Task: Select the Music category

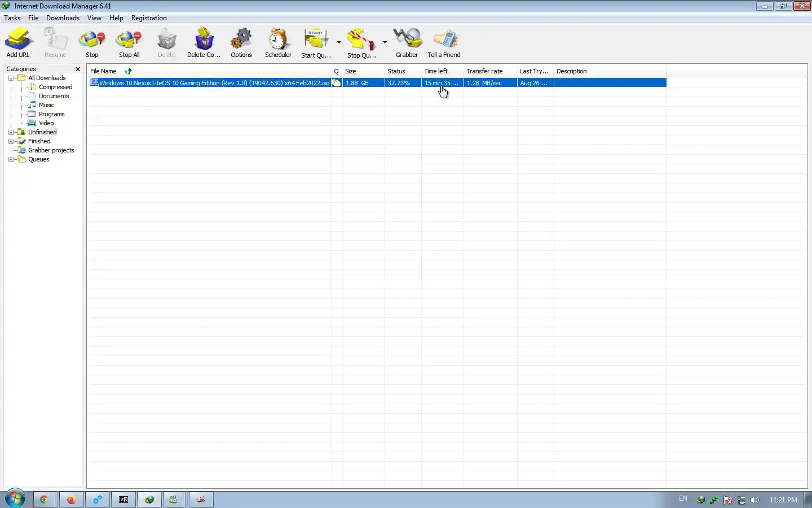Action: coord(46,105)
